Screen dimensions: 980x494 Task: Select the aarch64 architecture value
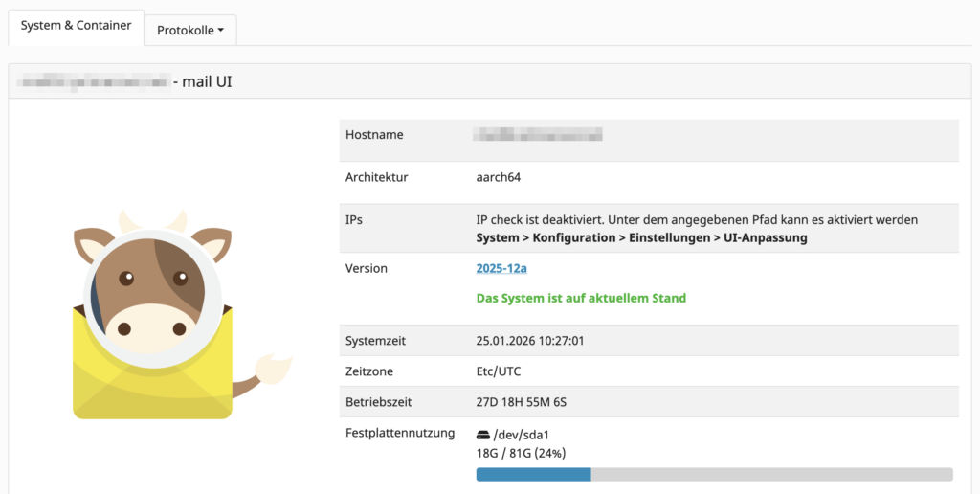498,177
